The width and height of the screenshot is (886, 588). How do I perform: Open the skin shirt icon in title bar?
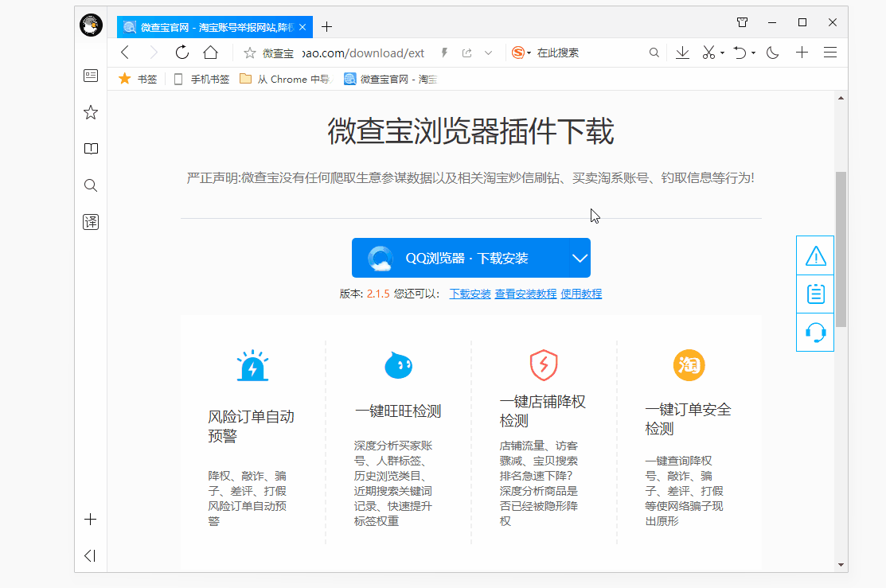743,22
